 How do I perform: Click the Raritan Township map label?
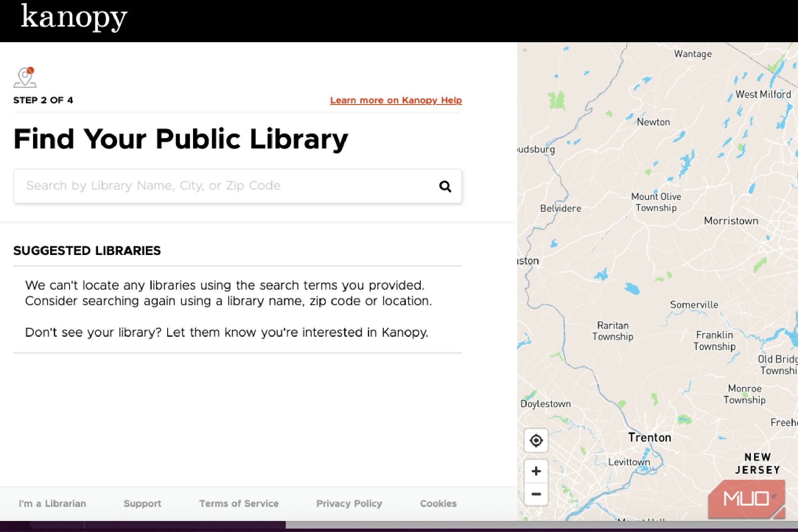[613, 331]
